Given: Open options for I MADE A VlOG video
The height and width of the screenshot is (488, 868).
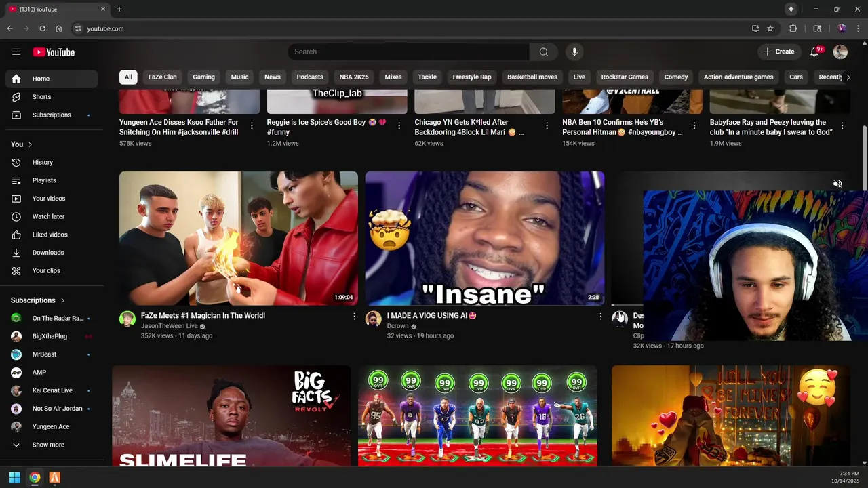Looking at the screenshot, I should (600, 317).
